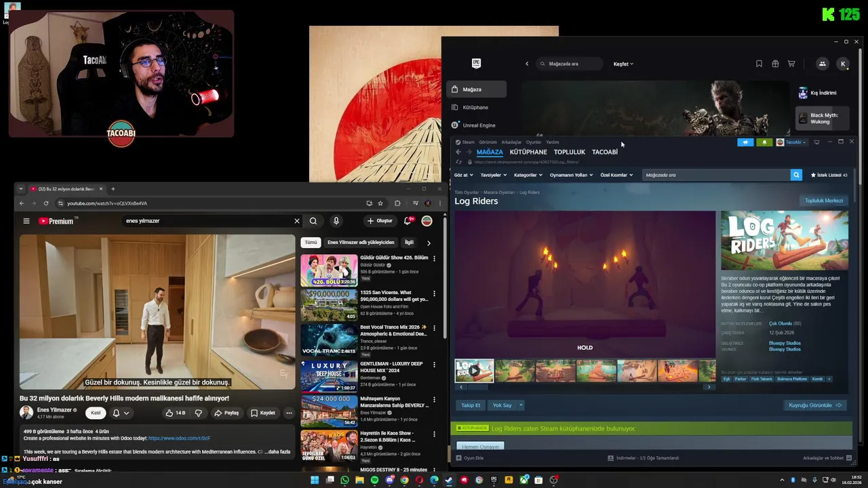Expand Steam Özel Kısımlar dropdown
This screenshot has height=488, width=868.
(x=616, y=175)
